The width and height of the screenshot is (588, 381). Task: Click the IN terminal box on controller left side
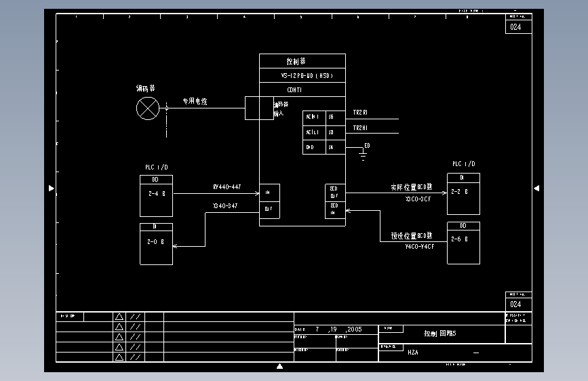(270, 193)
